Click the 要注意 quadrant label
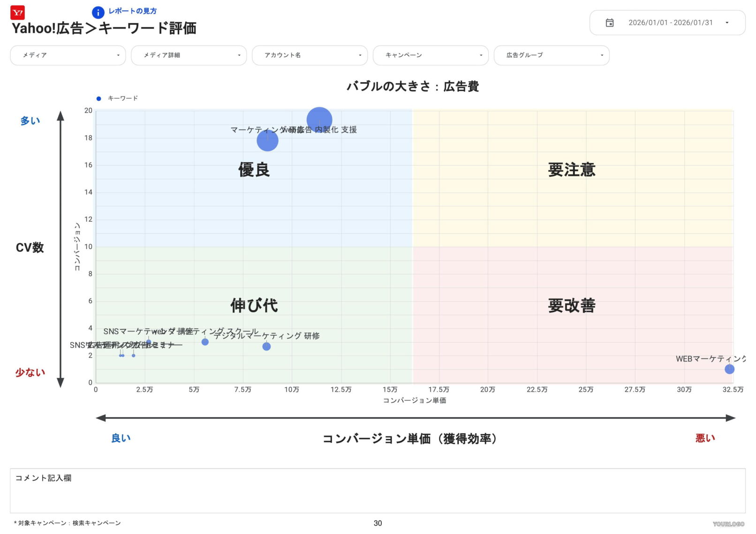The height and width of the screenshot is (534, 756). (572, 170)
